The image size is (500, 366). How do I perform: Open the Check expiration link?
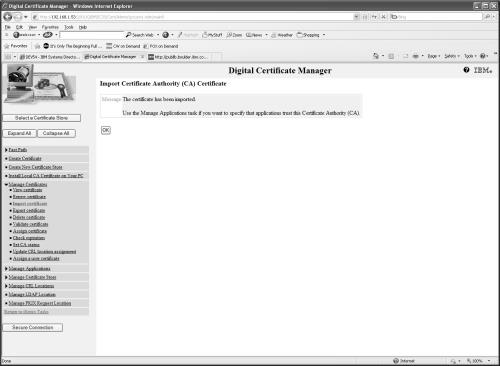(x=29, y=238)
